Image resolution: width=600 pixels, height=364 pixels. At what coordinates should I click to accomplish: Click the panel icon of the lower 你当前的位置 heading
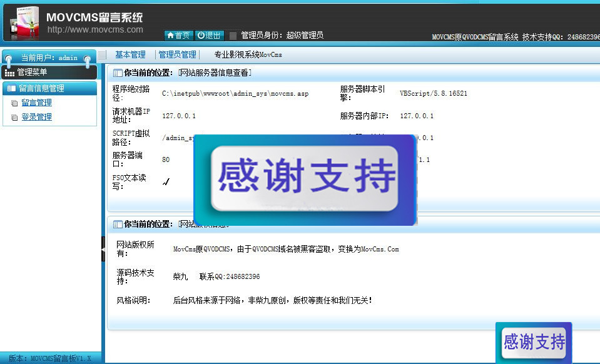(118, 225)
